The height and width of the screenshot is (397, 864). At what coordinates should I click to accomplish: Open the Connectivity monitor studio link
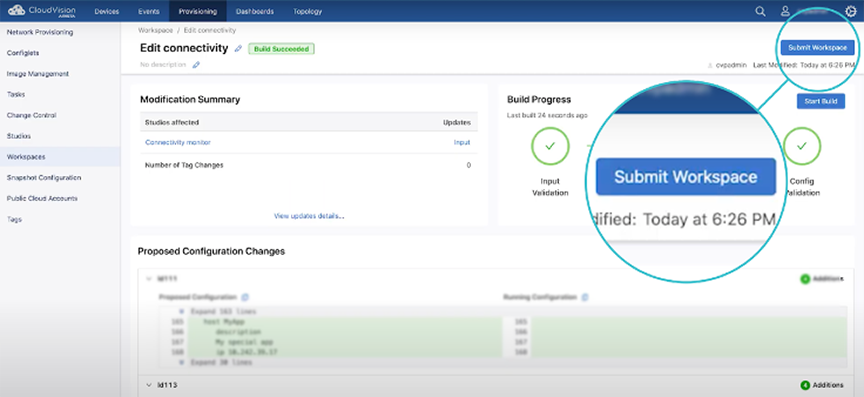coord(178,142)
